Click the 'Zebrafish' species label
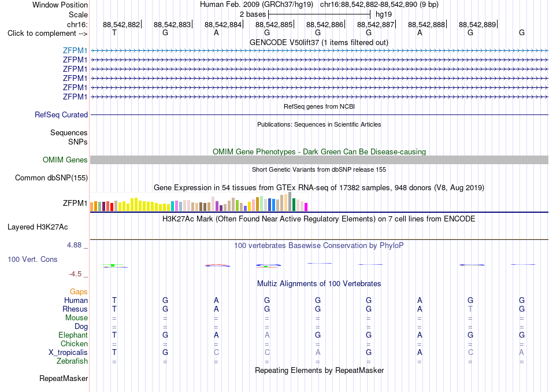 click(x=72, y=361)
